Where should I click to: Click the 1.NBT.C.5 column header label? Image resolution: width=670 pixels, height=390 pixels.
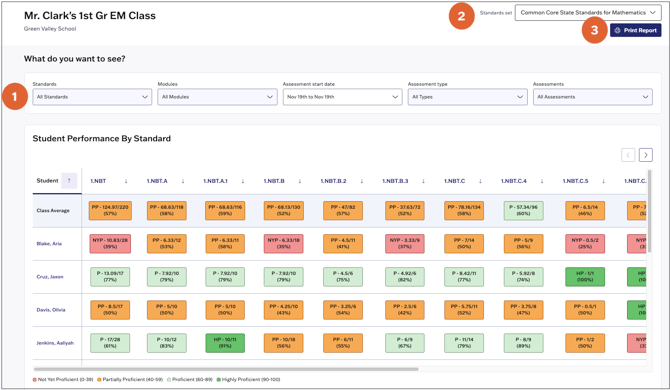coord(575,181)
